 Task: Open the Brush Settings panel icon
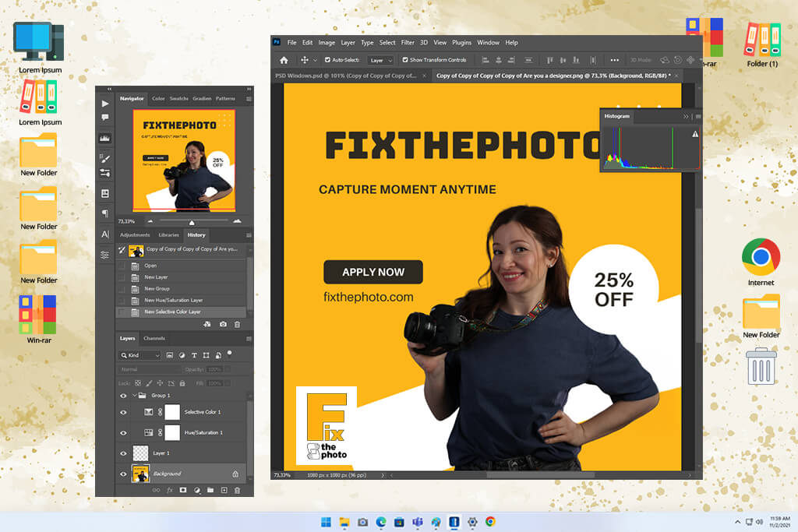click(x=105, y=158)
